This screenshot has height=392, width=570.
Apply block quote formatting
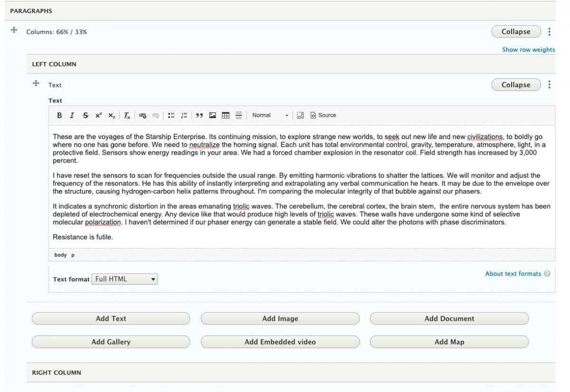pyautogui.click(x=200, y=115)
